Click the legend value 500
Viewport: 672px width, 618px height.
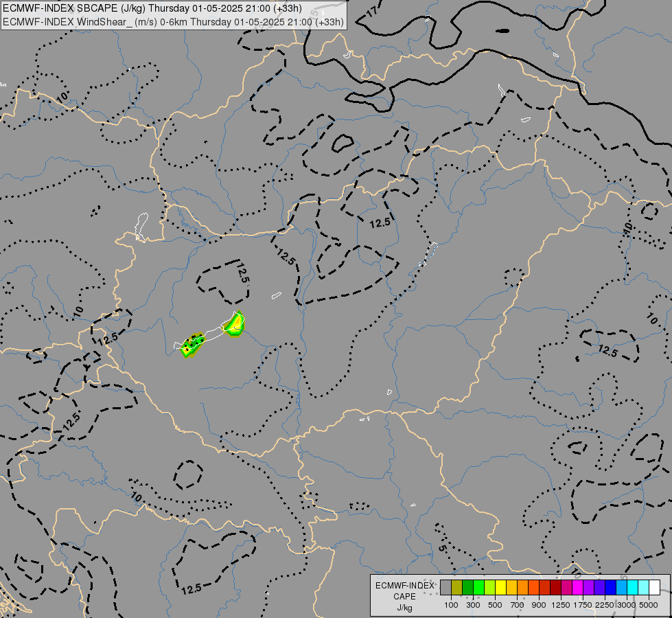[495, 605]
